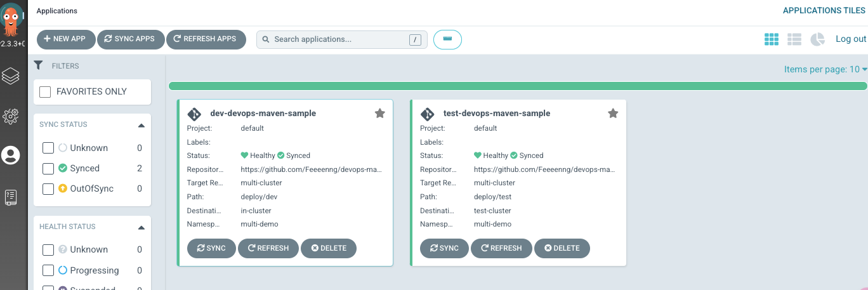Open the Applications layers icon in sidebar

pos(11,76)
